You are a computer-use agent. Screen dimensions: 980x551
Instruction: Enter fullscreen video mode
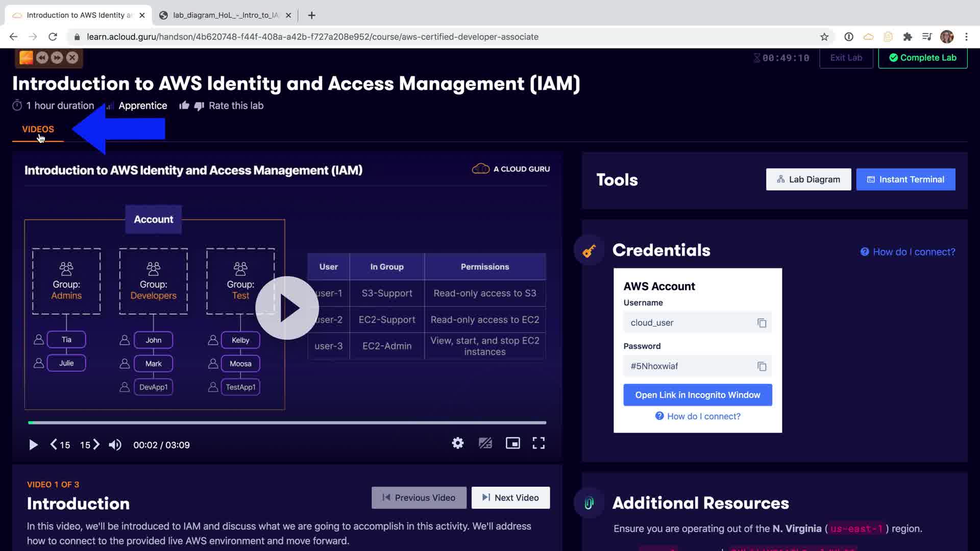(538, 443)
